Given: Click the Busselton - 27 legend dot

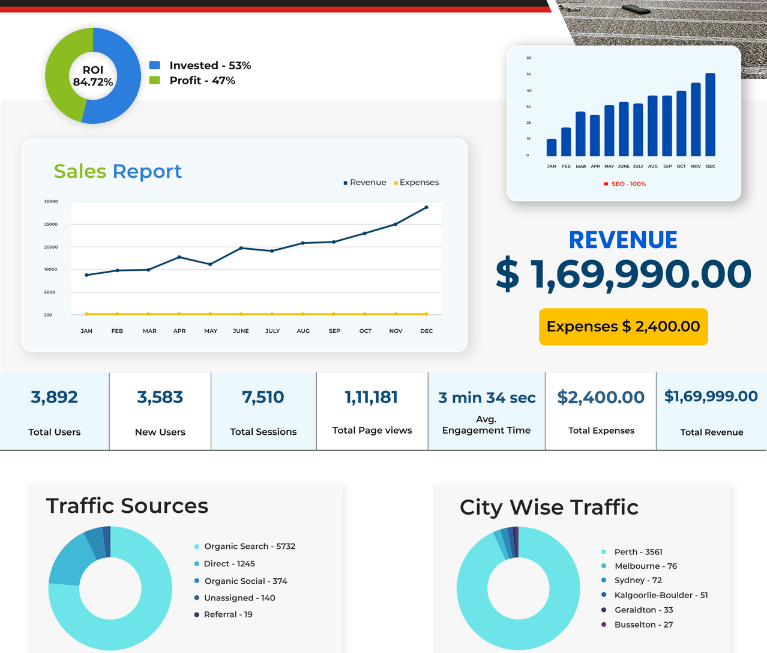Looking at the screenshot, I should click(x=604, y=625).
